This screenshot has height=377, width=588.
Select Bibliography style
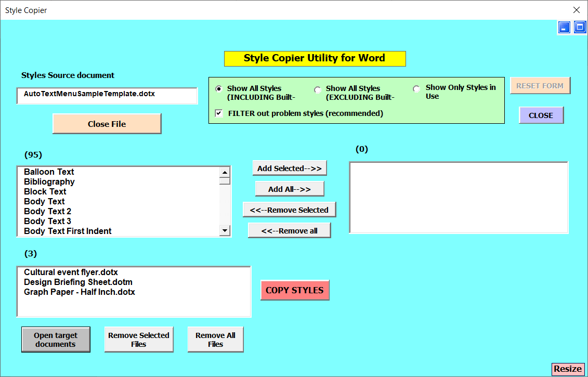click(119, 181)
